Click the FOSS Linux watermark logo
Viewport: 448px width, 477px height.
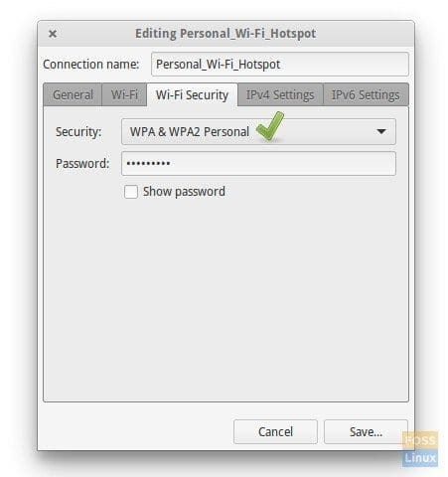click(420, 449)
